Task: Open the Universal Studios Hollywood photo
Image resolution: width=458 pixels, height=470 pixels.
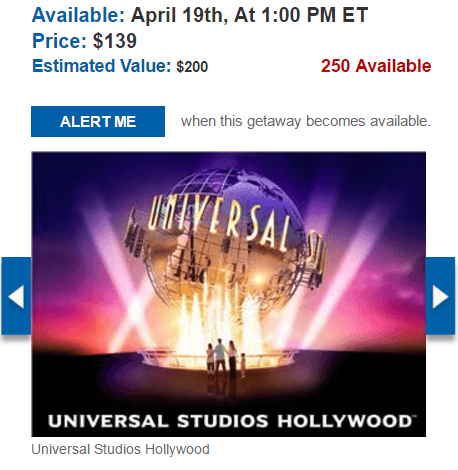Action: point(229,294)
